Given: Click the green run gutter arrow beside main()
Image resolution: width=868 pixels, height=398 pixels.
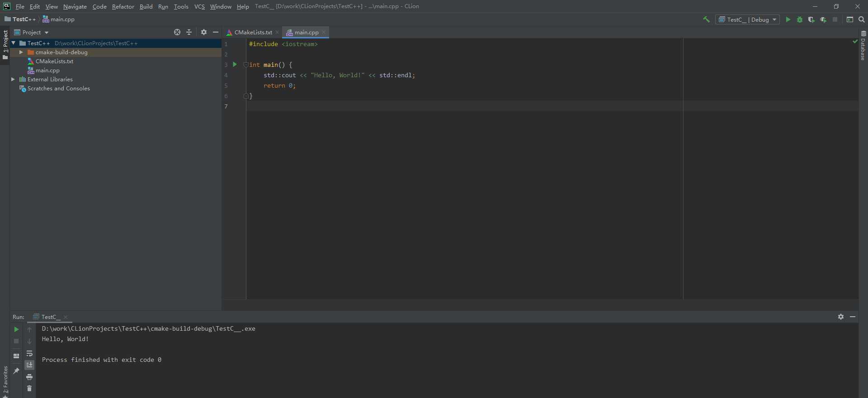Looking at the screenshot, I should click(235, 65).
